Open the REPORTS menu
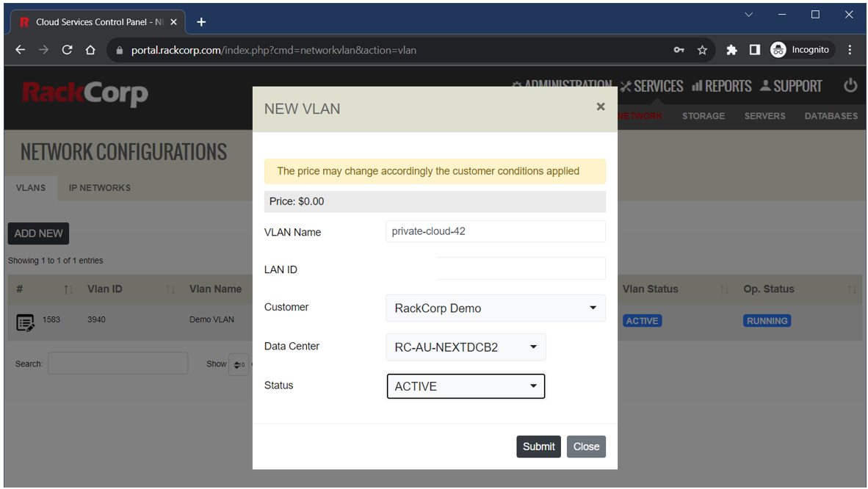The width and height of the screenshot is (868, 489). (x=722, y=87)
